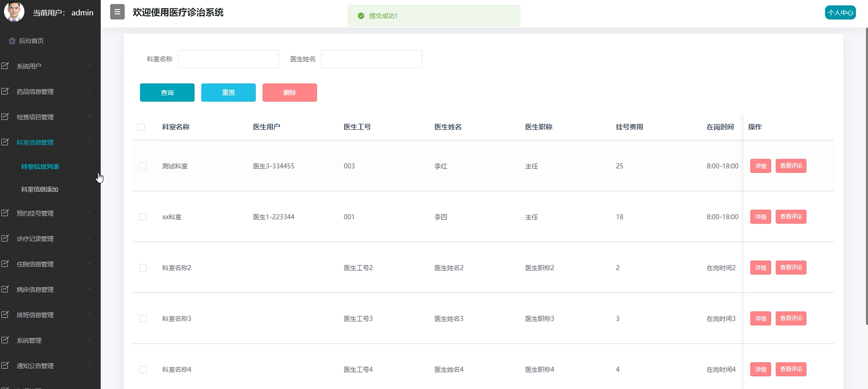
Task: Toggle the select-all checkbox in table header
Action: pos(141,127)
